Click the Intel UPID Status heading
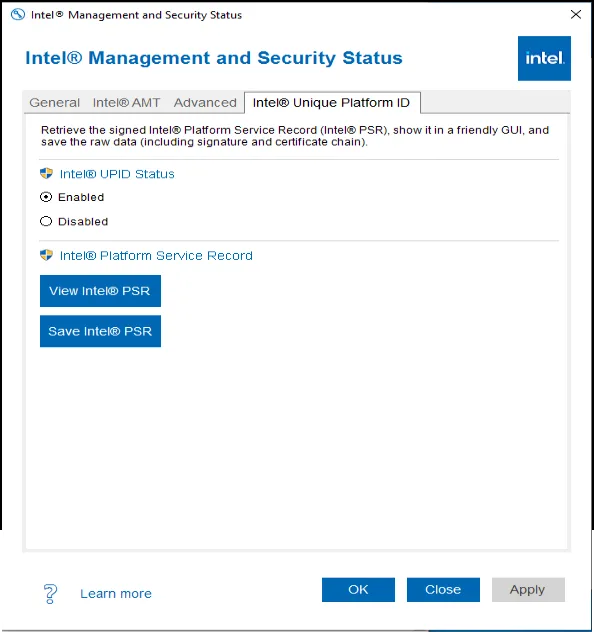594x634 pixels. (117, 174)
